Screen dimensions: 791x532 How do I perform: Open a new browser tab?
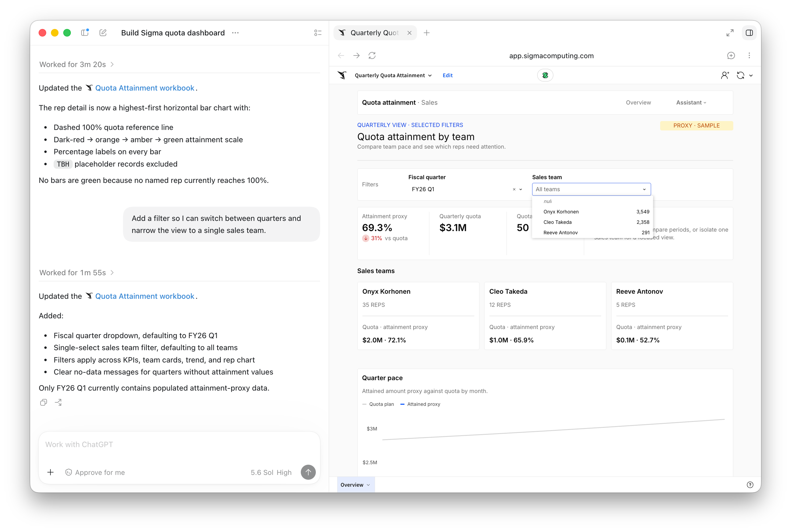point(427,33)
